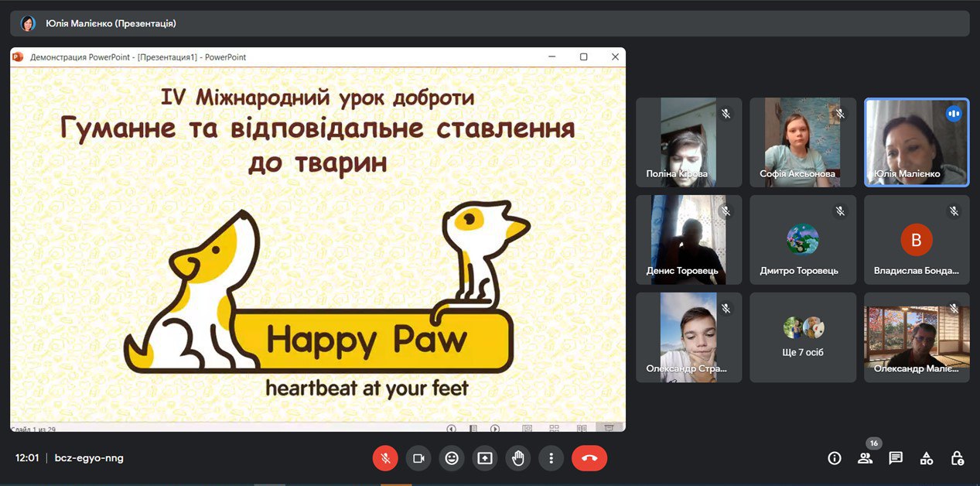Close the PowerPoint presentation window

(x=615, y=56)
